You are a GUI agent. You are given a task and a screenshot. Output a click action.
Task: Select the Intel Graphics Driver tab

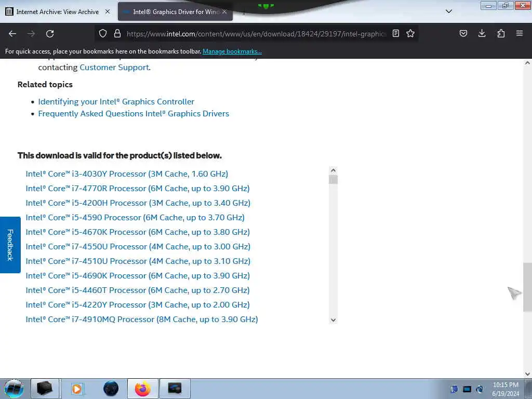[176, 11]
